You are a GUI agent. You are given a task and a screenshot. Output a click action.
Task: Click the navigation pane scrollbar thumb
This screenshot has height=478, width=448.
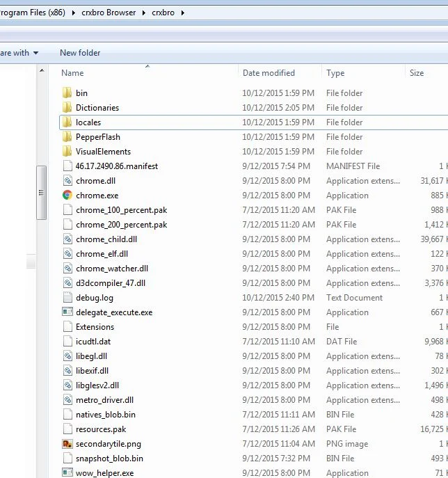(x=42, y=193)
